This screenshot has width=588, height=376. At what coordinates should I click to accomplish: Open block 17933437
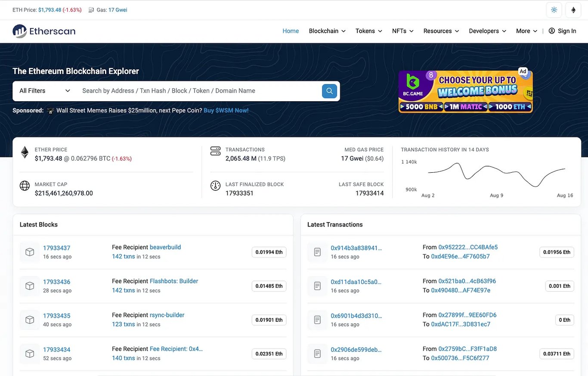[x=56, y=248]
